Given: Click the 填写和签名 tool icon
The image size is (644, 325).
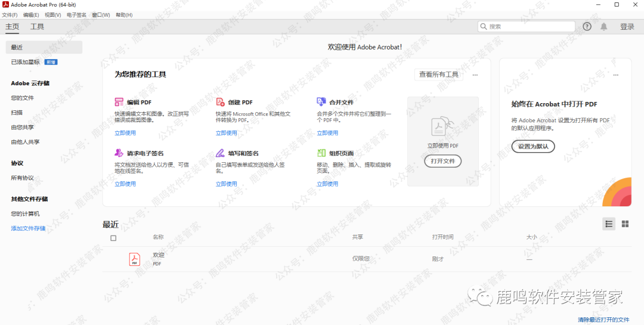Looking at the screenshot, I should (220, 153).
